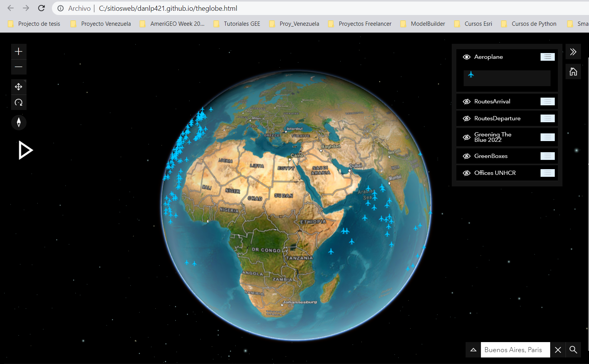Open Proyectos Freelancer bookmark folder
Image resolution: width=589 pixels, height=364 pixels.
(x=360, y=24)
